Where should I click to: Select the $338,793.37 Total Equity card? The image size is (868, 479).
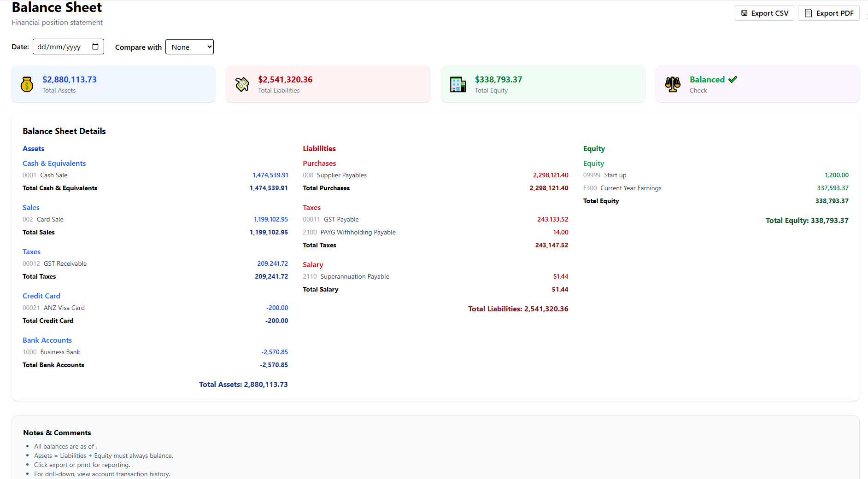543,84
